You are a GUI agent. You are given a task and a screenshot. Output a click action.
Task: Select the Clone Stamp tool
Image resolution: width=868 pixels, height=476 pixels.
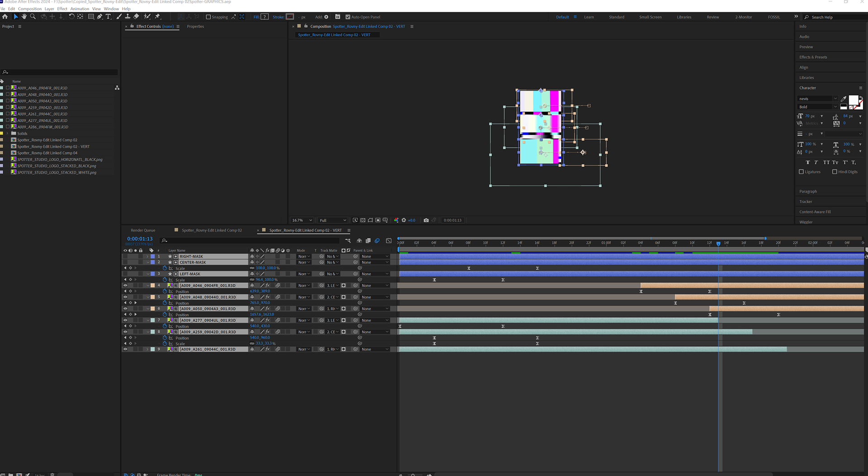pos(127,17)
